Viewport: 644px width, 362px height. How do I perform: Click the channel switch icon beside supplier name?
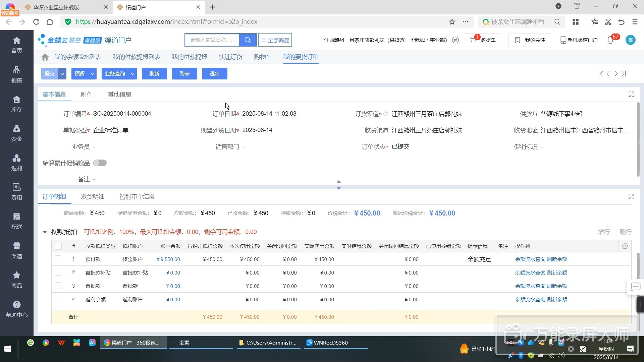[x=455, y=40]
